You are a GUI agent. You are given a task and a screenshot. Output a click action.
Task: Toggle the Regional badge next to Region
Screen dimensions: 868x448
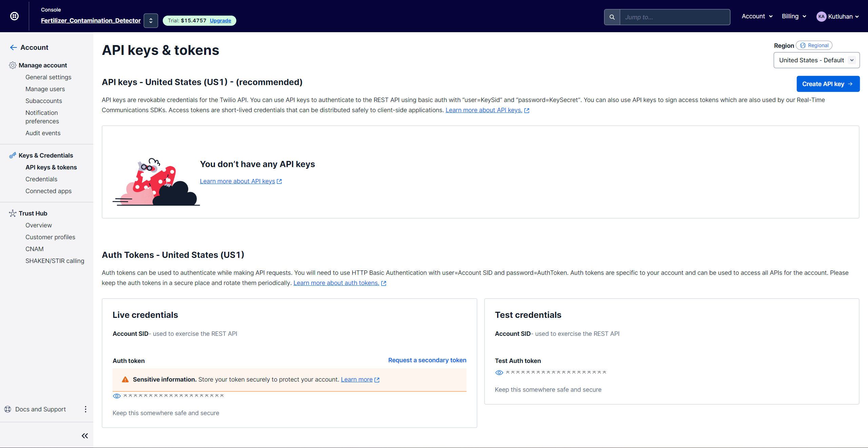814,45
